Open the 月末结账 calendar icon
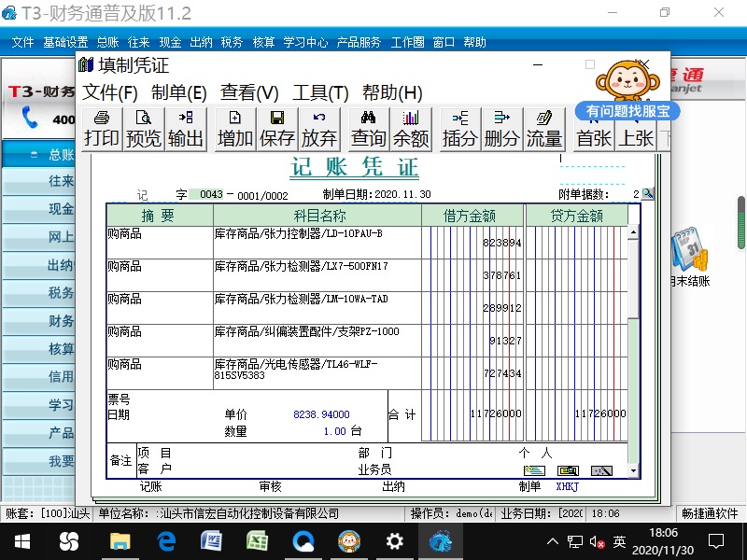Viewport: 747px width, 560px height. pos(690,250)
